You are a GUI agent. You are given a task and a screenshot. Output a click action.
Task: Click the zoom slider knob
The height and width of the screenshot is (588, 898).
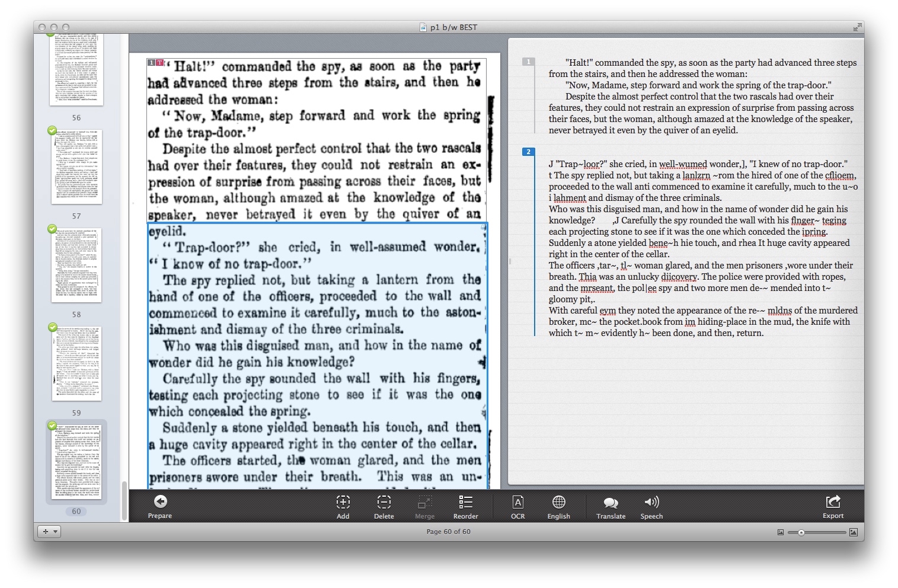pyautogui.click(x=801, y=532)
